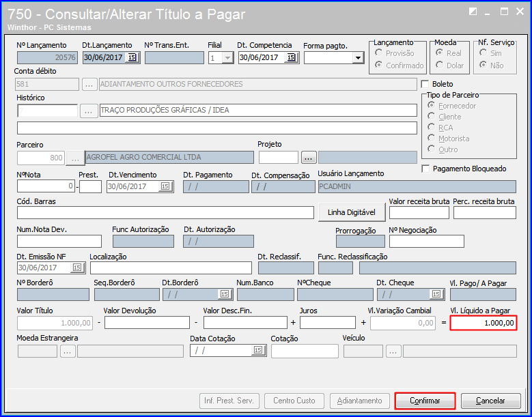Click the Conta débito lookup ellipsis button

click(x=89, y=84)
